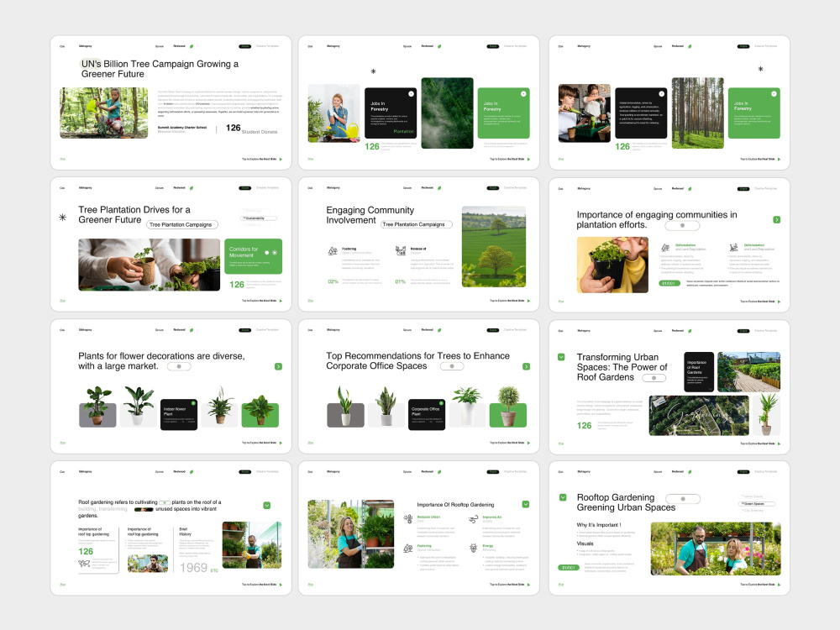Image resolution: width=840 pixels, height=630 pixels.
Task: Click Tap to Explore the Next Slide on the Tree Plantation Drives slide
Action: click(x=260, y=301)
